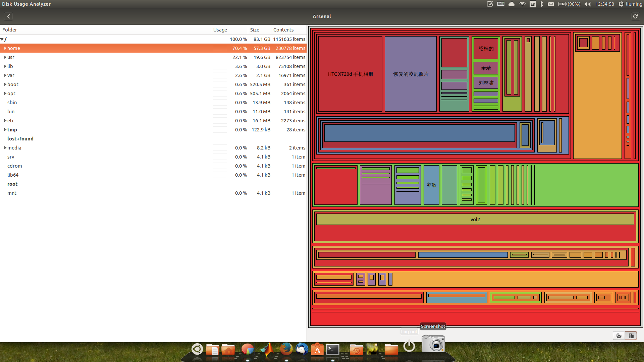Select the srv folder row

(x=153, y=157)
